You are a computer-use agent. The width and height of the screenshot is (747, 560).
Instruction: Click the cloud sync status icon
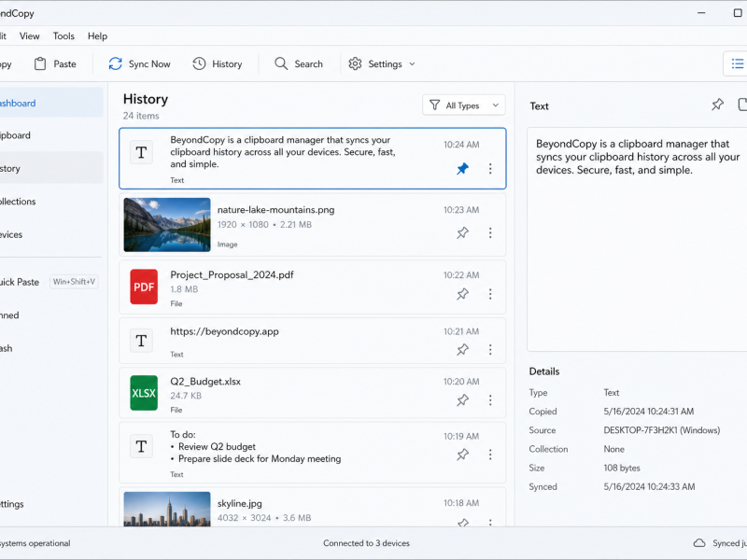(698, 543)
